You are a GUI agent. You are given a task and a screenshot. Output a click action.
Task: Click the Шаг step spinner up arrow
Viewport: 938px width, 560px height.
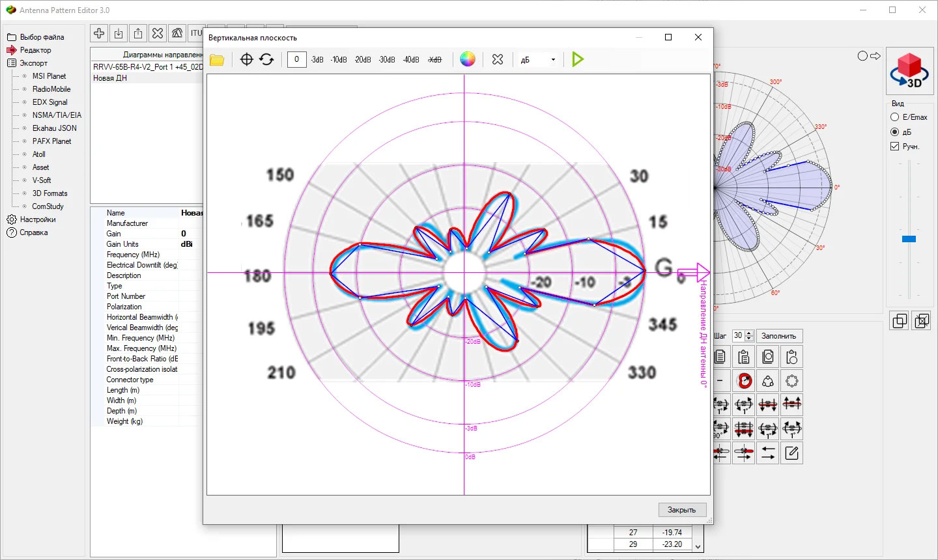click(749, 333)
